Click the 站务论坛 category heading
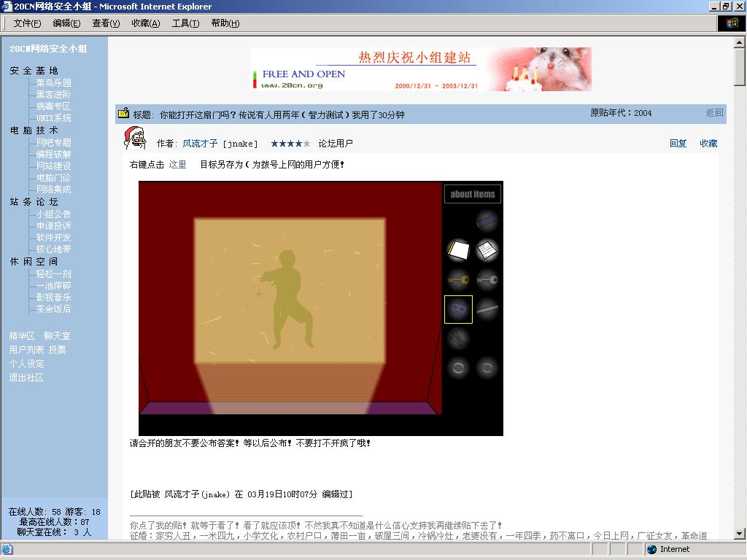 (34, 202)
